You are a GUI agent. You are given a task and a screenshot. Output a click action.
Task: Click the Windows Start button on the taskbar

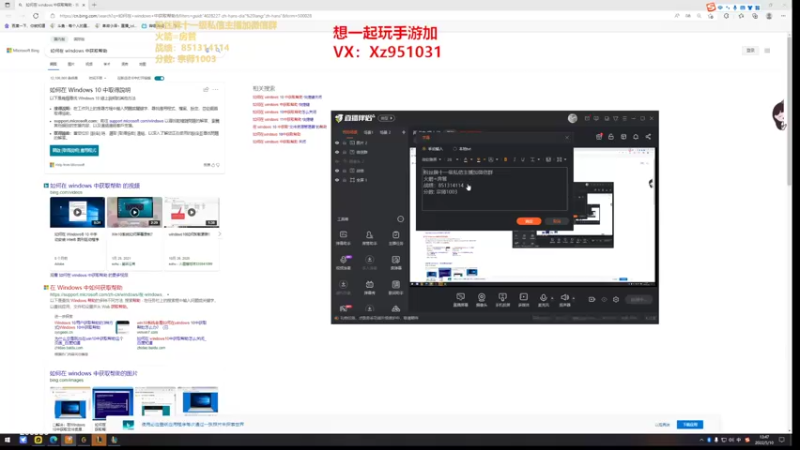click(x=7, y=440)
